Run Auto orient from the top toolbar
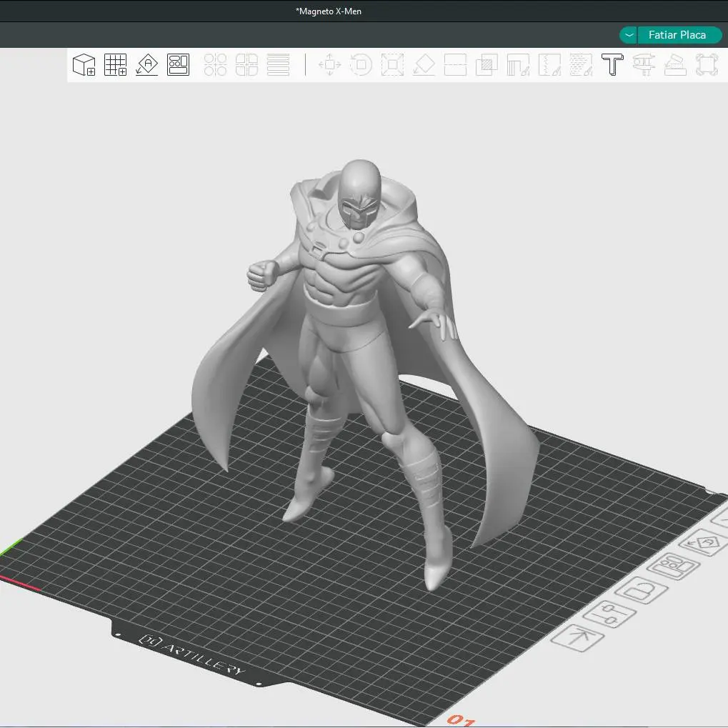 tap(146, 64)
